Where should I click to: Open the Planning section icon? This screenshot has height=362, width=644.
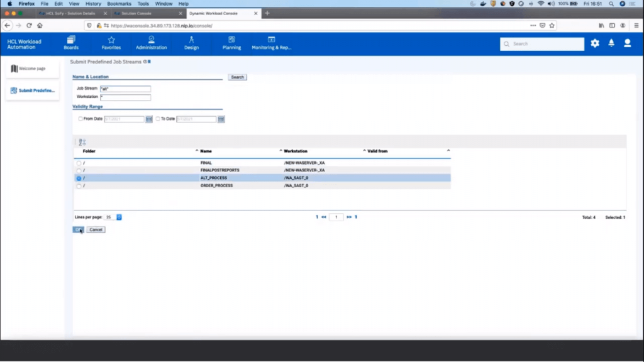(x=231, y=43)
